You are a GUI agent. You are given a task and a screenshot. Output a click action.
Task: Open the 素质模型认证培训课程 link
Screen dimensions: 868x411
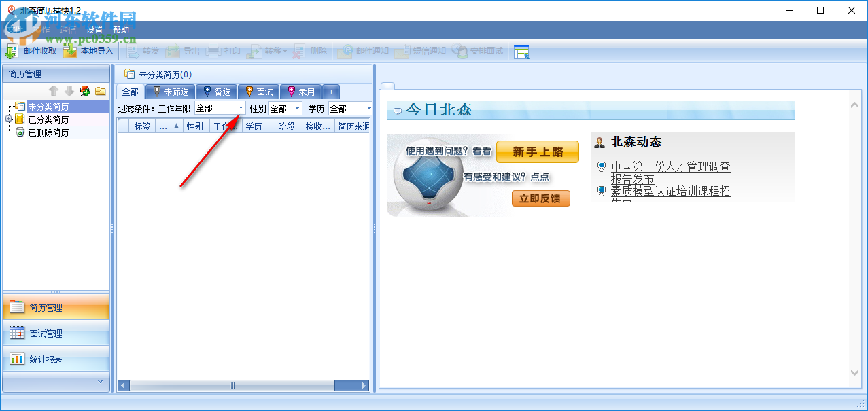(x=670, y=192)
